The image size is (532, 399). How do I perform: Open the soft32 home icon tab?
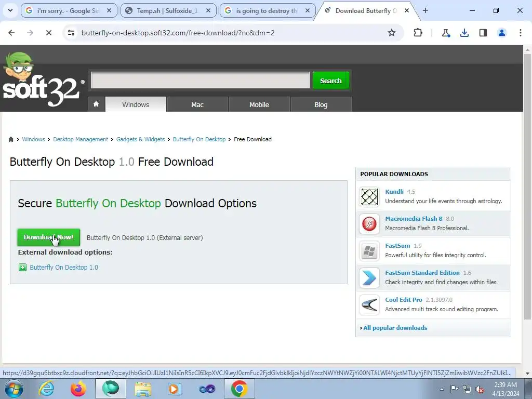click(x=96, y=104)
